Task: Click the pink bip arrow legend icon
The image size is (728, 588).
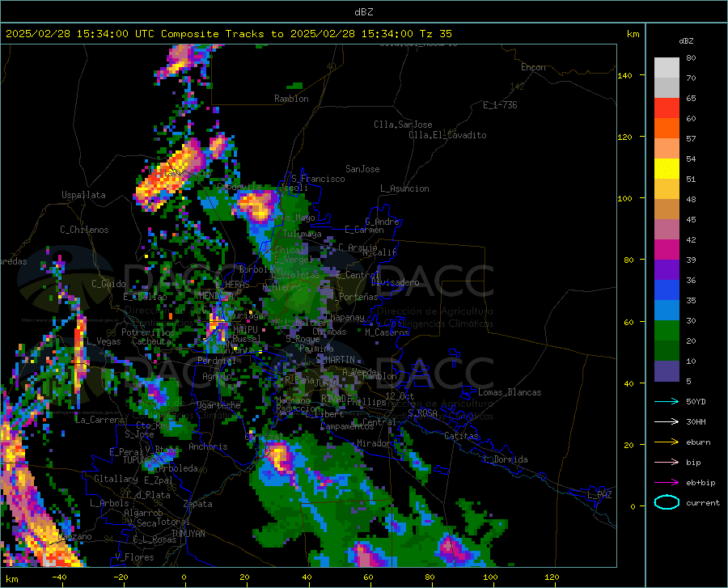Action: coord(667,463)
